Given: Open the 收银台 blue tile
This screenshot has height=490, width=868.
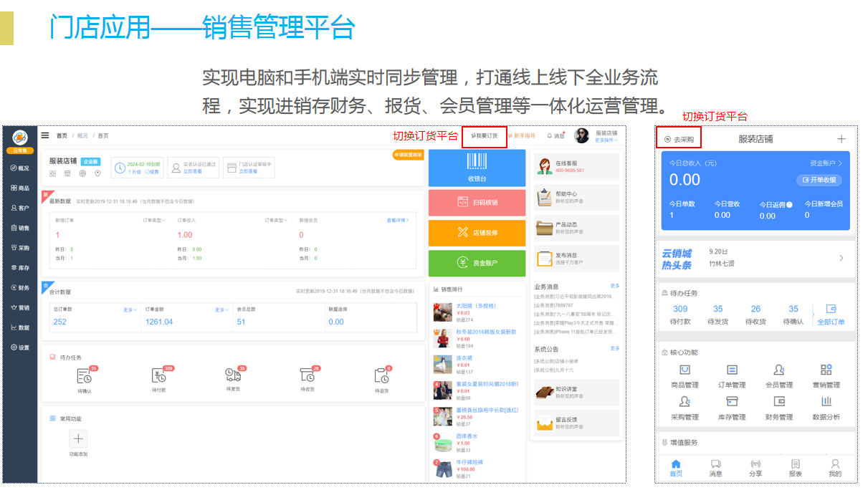Looking at the screenshot, I should [x=477, y=168].
